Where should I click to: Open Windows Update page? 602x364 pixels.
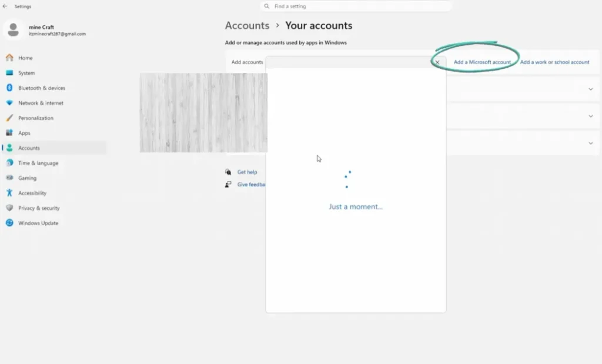pos(38,223)
